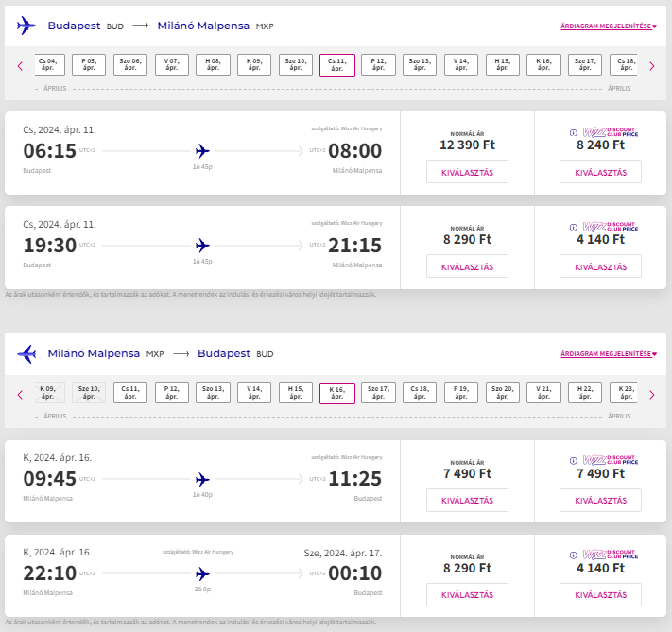Select return date tab V 21, ápr.

(543, 393)
